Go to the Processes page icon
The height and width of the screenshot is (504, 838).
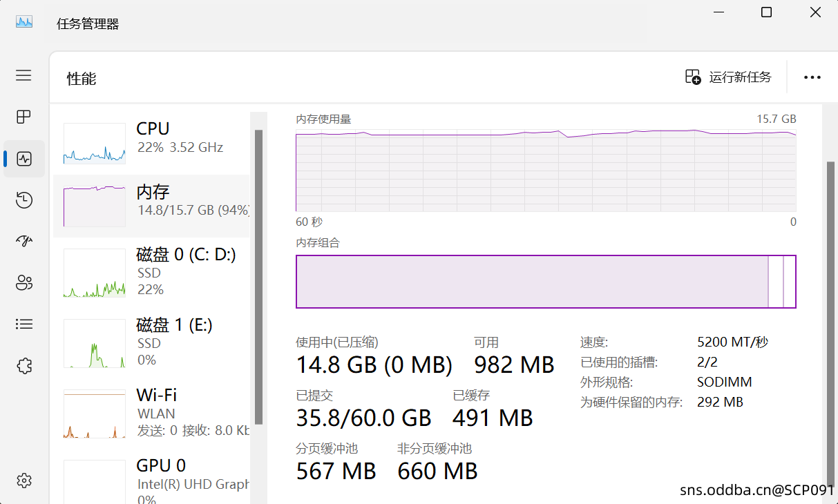click(x=23, y=117)
